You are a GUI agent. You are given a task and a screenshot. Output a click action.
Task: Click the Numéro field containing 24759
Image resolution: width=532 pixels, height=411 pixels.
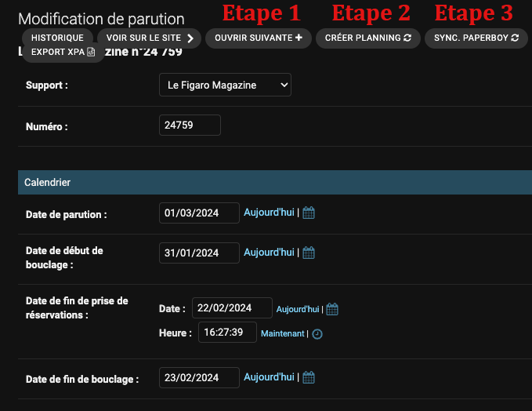(x=190, y=125)
